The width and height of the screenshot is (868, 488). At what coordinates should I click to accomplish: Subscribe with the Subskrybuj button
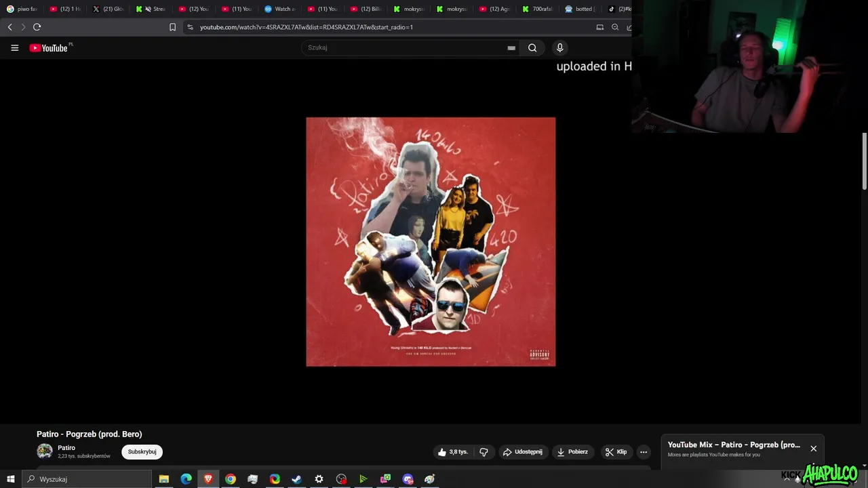(142, 452)
